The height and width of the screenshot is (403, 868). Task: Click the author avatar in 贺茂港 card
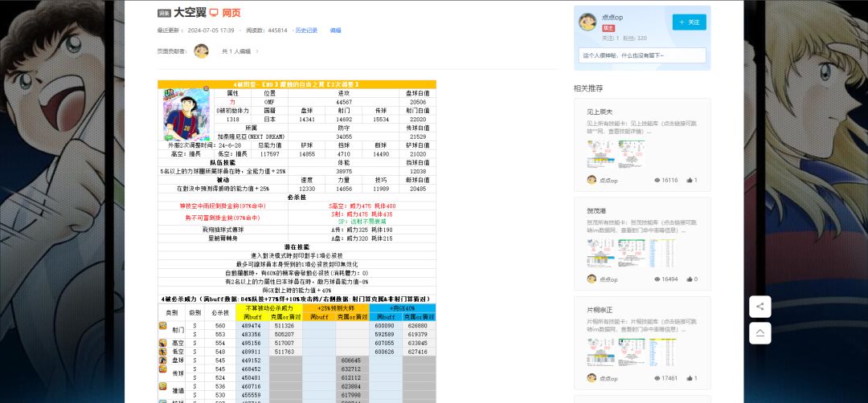point(592,279)
